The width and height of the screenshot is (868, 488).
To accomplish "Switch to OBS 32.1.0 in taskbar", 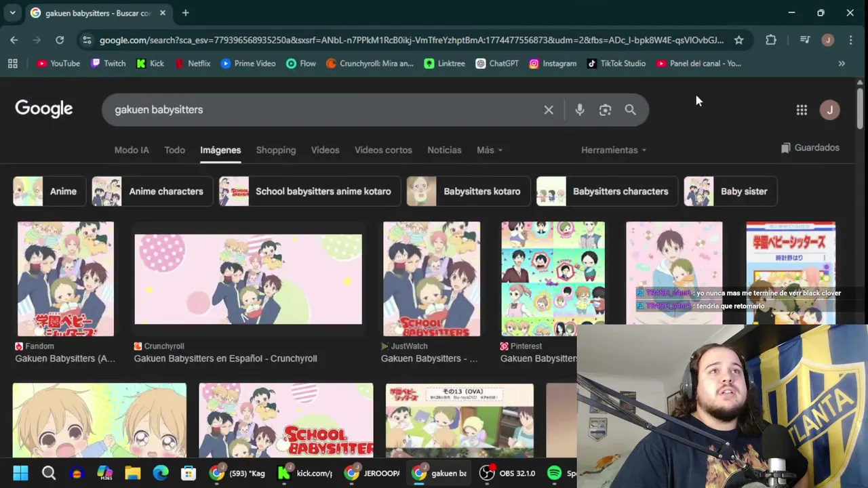I will (507, 473).
